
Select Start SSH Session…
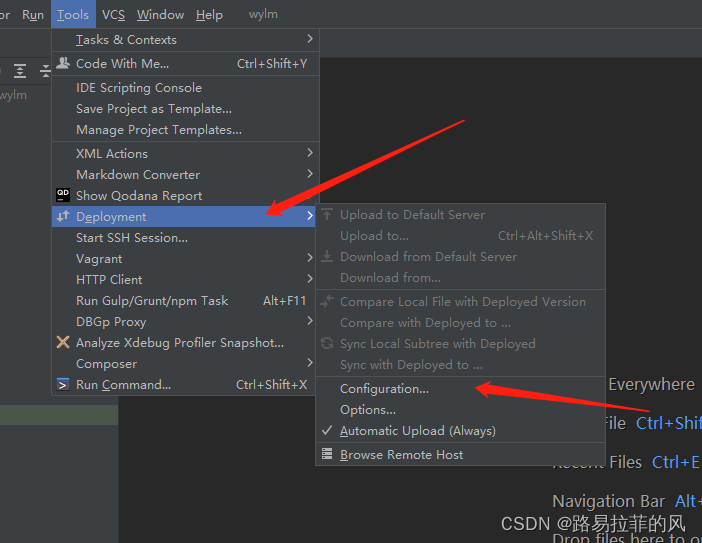(184, 238)
